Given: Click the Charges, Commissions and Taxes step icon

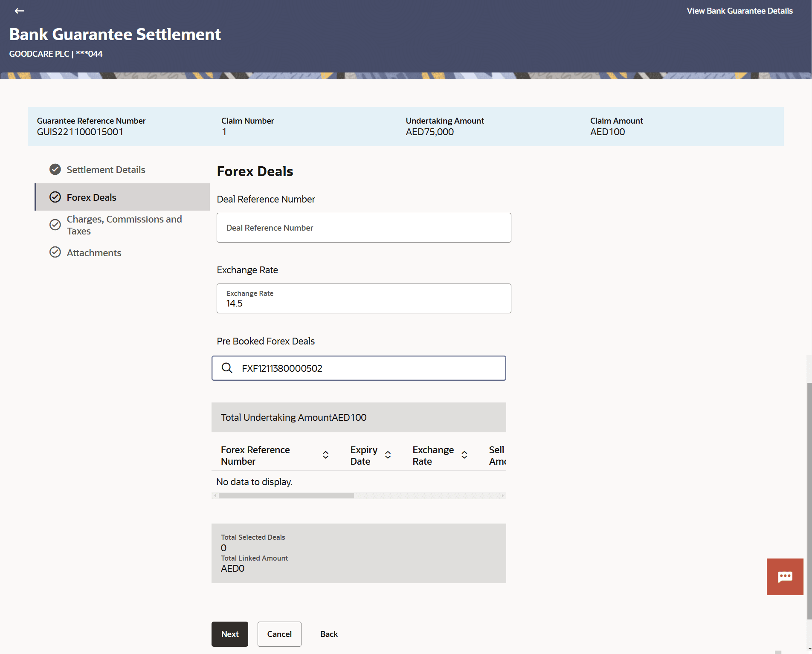Looking at the screenshot, I should [55, 225].
